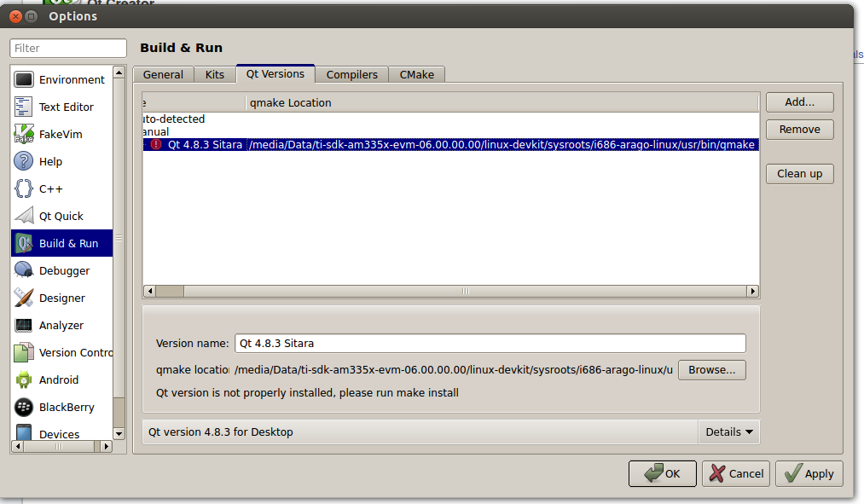864x504 pixels.
Task: Open the CMake tab
Action: [x=417, y=74]
